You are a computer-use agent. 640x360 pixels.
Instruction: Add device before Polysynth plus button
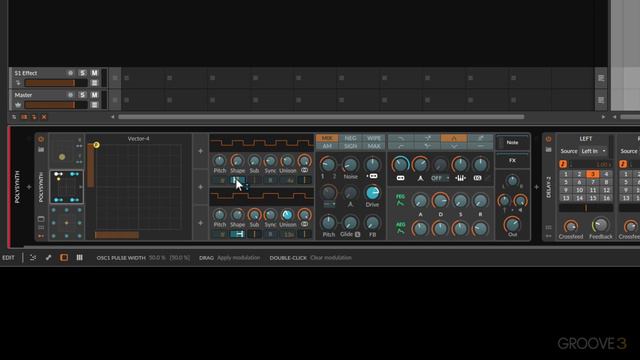point(29,187)
